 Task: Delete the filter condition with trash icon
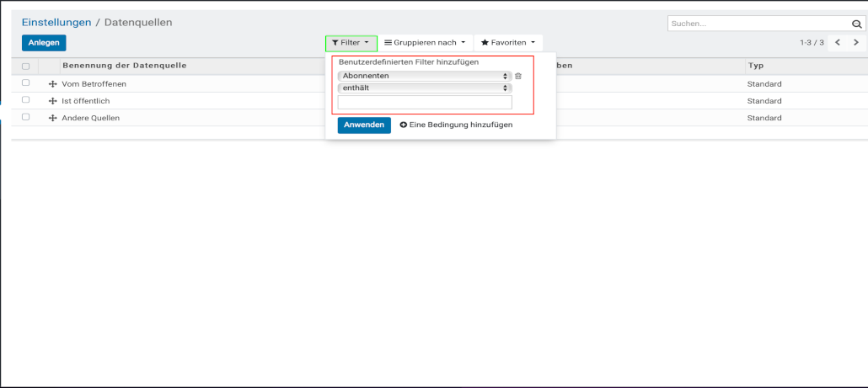(x=518, y=76)
